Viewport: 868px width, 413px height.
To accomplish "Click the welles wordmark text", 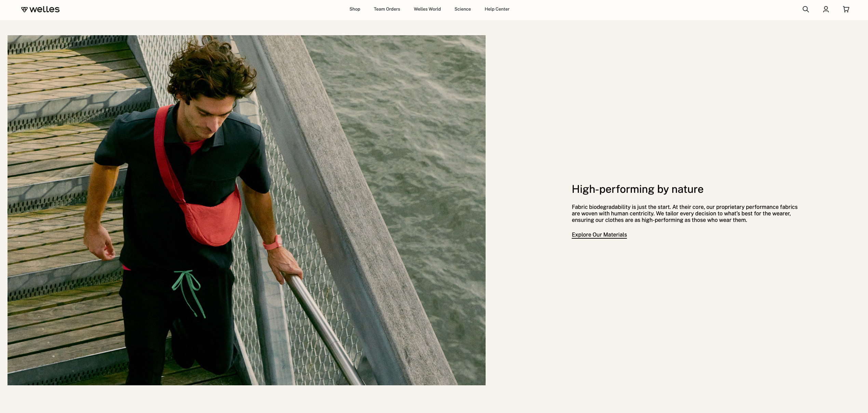I will pos(44,9).
